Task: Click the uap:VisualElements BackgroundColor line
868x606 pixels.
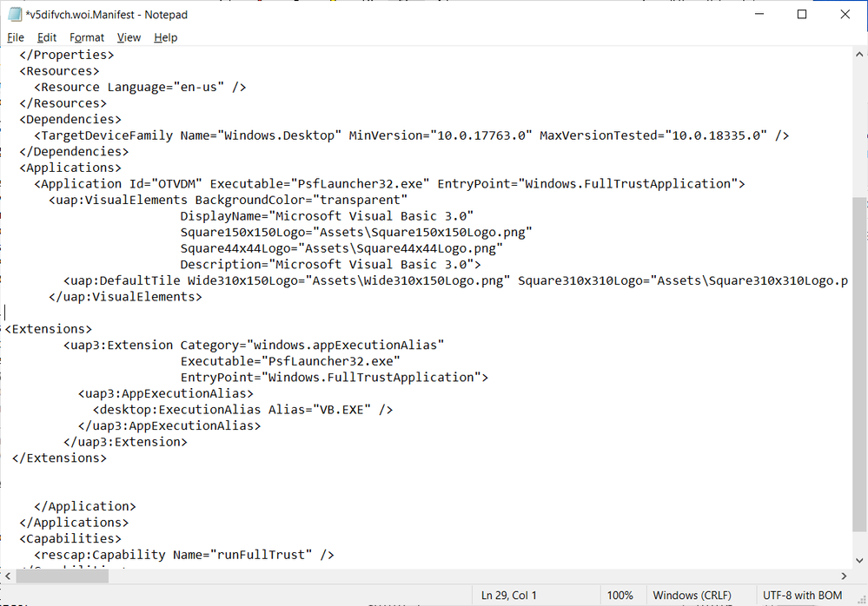Action: (x=228, y=200)
